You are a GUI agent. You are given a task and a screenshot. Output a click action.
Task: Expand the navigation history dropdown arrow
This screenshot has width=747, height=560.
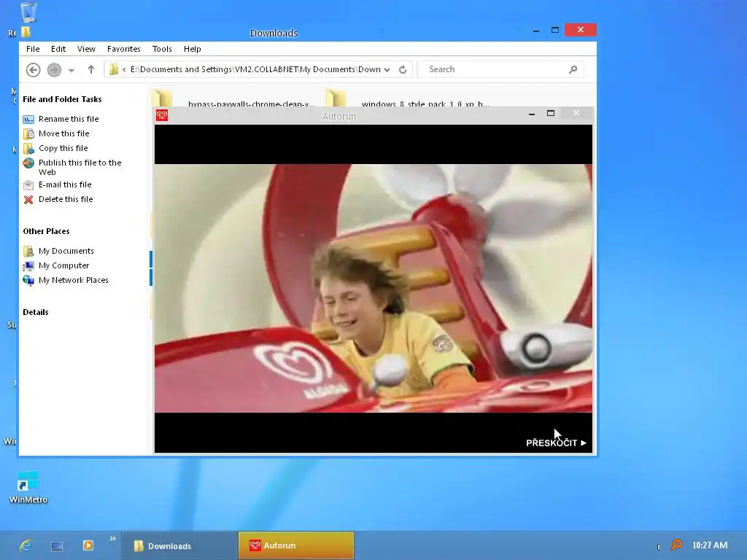71,71
